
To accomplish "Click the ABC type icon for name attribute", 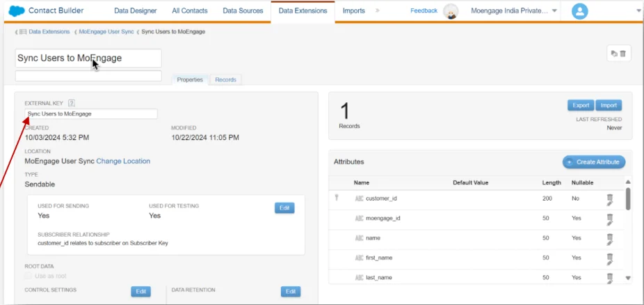I will pos(359,238).
